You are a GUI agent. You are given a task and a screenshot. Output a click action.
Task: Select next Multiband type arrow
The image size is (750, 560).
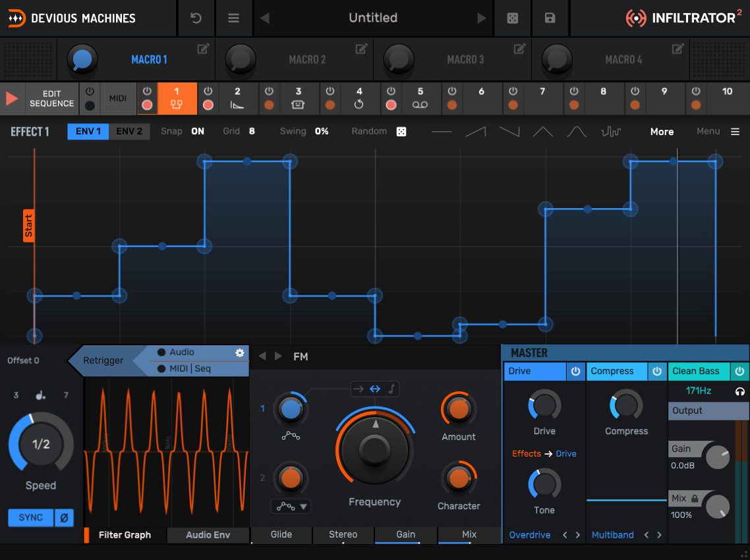pos(659,535)
